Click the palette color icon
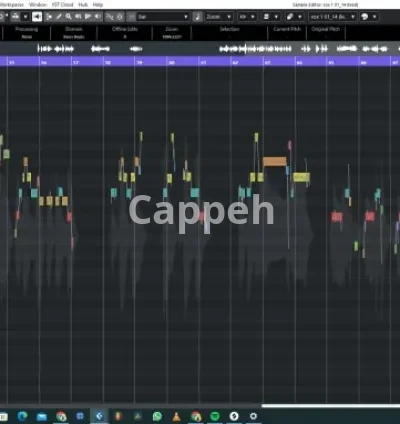 coord(365,17)
